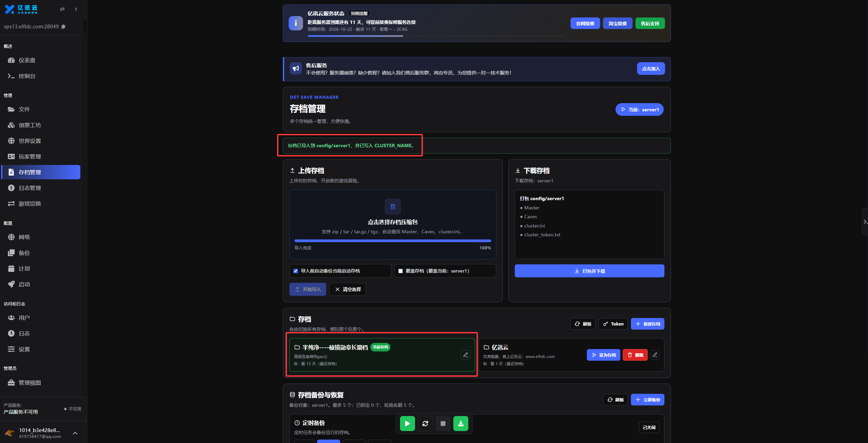Edit name of 半纯净 save with pencil icon
This screenshot has width=868, height=443.
pos(466,355)
